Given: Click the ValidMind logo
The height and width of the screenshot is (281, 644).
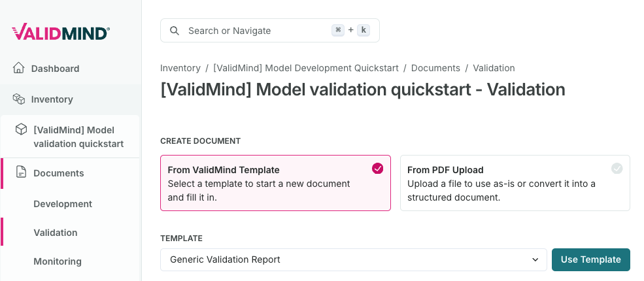Looking at the screenshot, I should click(x=61, y=31).
